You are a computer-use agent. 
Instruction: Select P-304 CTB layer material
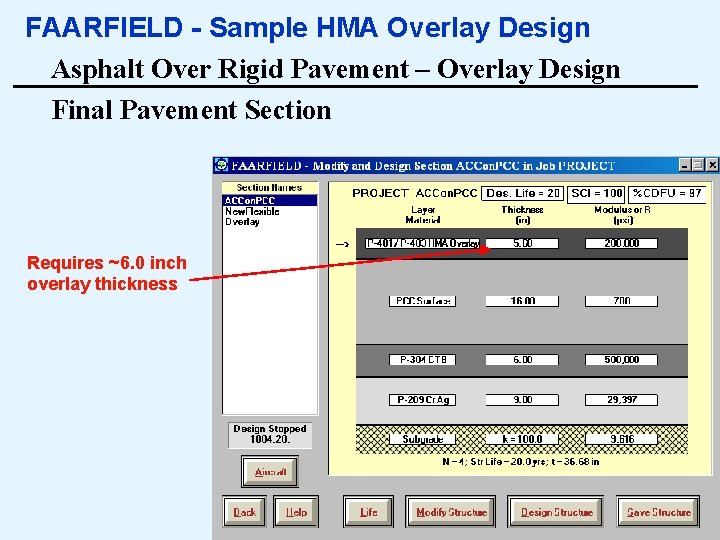(422, 360)
